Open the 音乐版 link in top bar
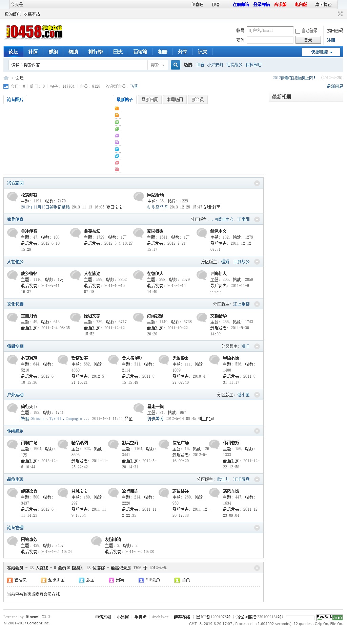This screenshot has height=644, width=347. click(x=280, y=4)
